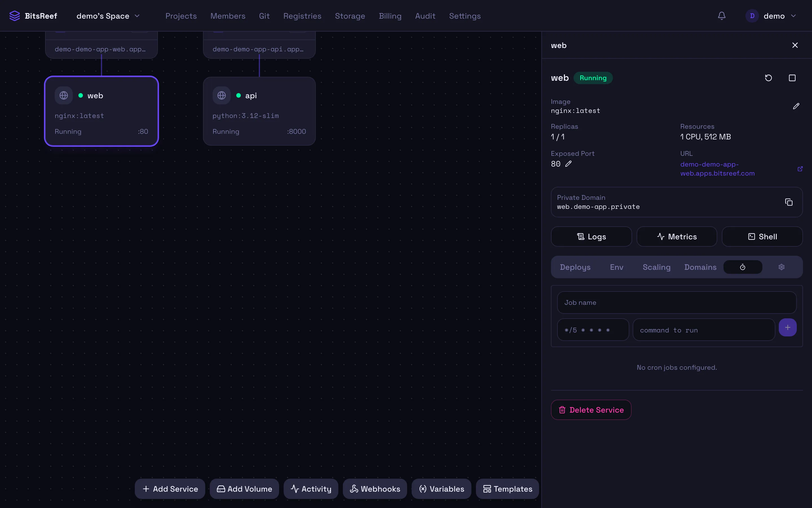The height and width of the screenshot is (508, 812).
Task: Click the 1 CPU, 512 MB resources value
Action: (x=705, y=137)
